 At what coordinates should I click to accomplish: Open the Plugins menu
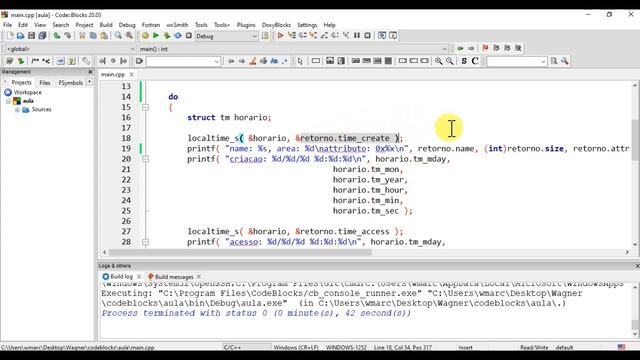click(246, 25)
